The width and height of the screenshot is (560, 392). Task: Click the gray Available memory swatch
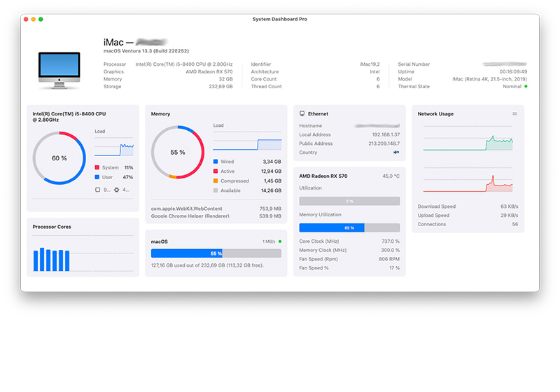[216, 190]
